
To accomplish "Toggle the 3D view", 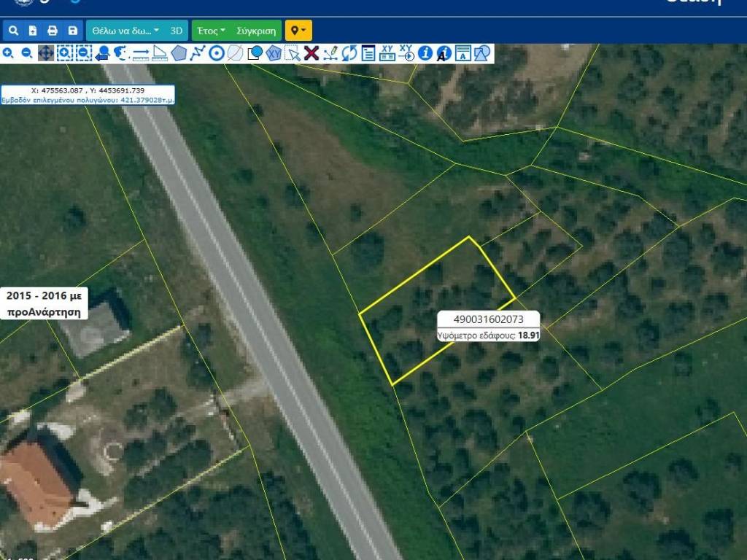I will click(x=177, y=31).
